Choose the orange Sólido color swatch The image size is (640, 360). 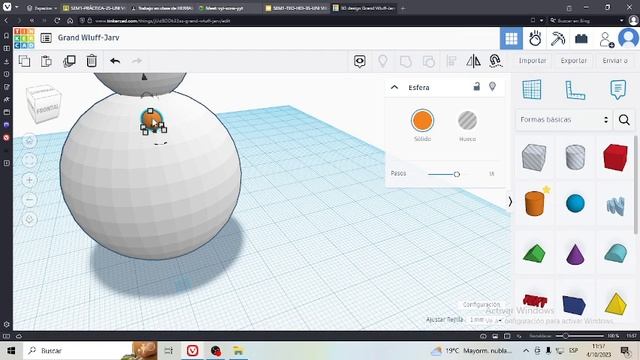tap(422, 121)
